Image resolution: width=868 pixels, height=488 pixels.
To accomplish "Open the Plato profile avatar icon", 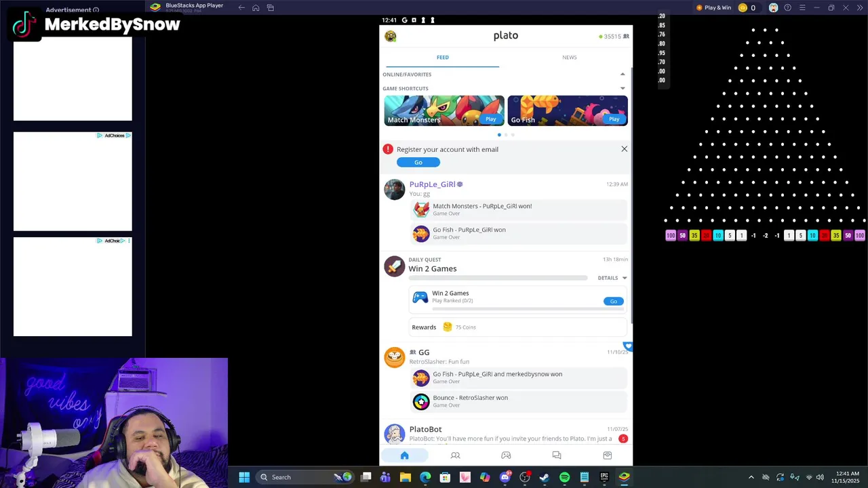I will click(390, 36).
